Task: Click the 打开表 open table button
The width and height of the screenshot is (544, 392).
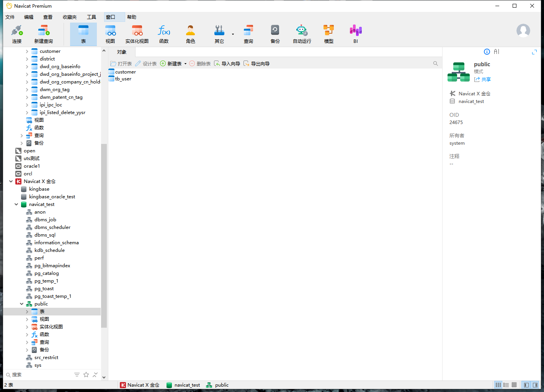Action: pos(121,64)
